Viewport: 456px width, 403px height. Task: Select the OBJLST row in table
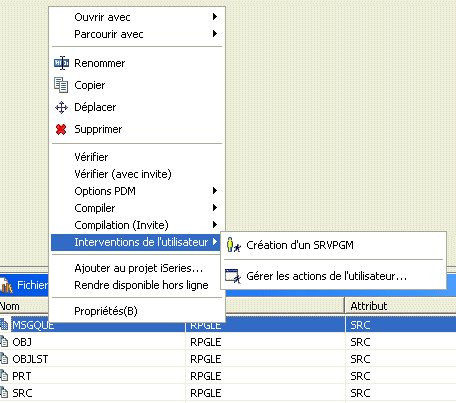point(228,359)
